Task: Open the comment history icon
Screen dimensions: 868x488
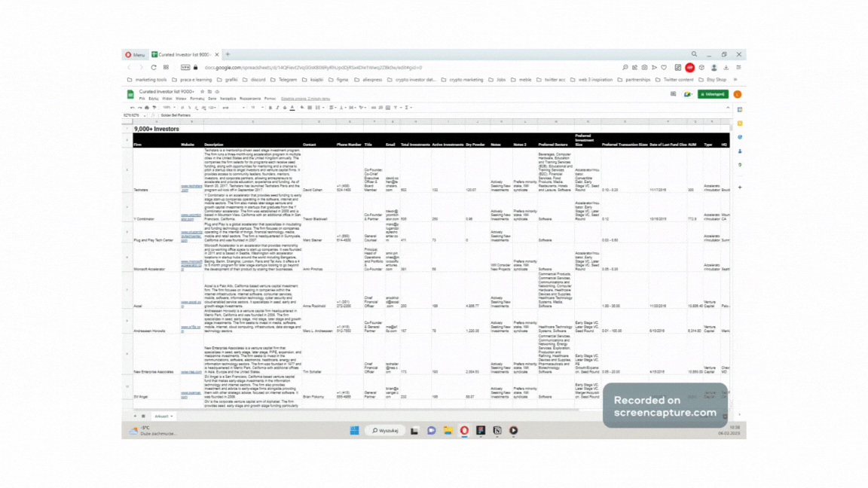Action: coord(673,94)
